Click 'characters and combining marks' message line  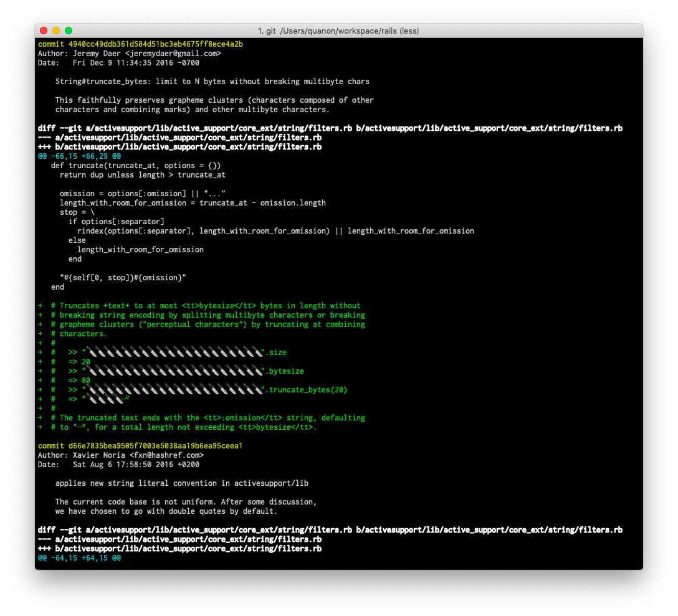193,110
